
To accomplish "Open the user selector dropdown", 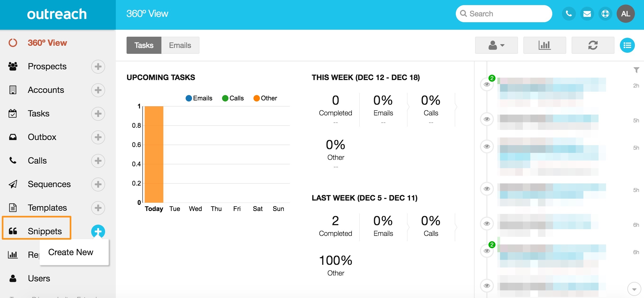I will point(496,45).
